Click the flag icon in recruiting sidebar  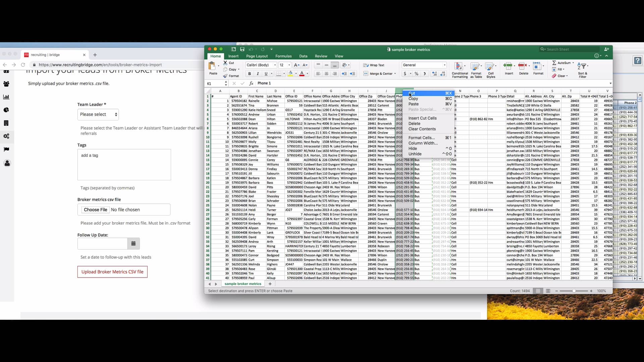pyautogui.click(x=6, y=149)
